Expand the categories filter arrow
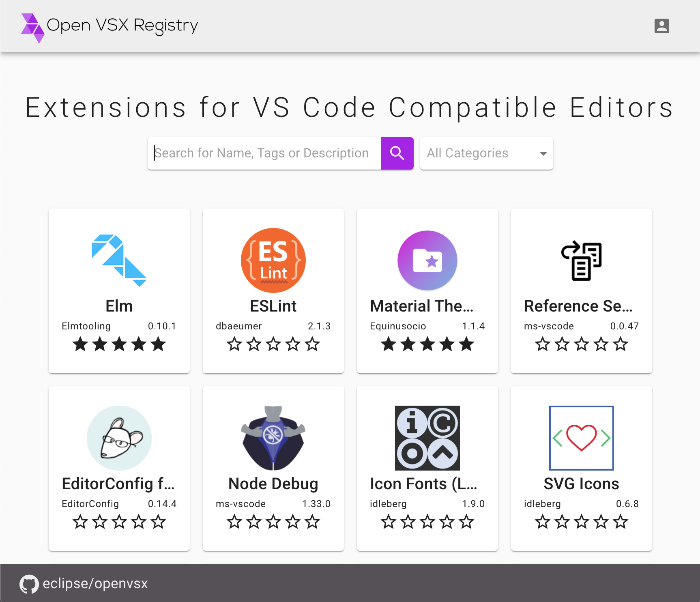The height and width of the screenshot is (602, 700). (543, 153)
